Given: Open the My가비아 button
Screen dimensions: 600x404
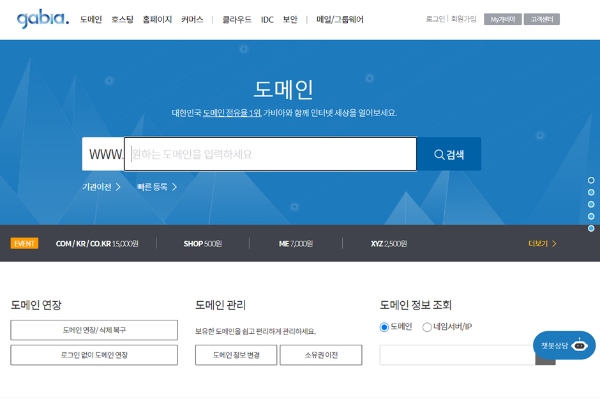Looking at the screenshot, I should click(502, 19).
